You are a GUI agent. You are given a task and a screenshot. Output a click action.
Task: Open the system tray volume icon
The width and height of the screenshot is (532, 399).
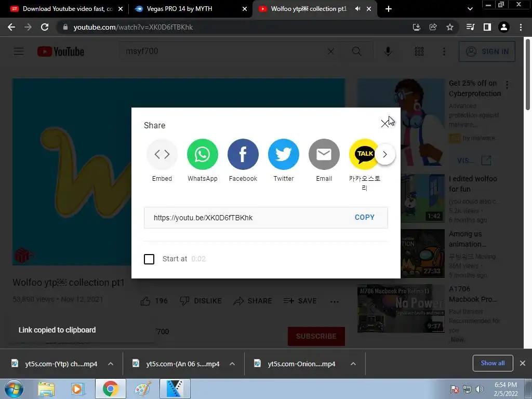pos(479,389)
